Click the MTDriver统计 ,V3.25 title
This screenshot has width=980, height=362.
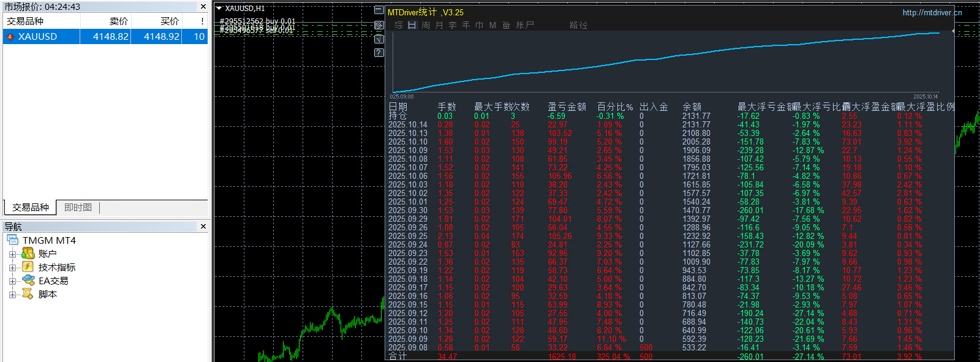pyautogui.click(x=425, y=12)
